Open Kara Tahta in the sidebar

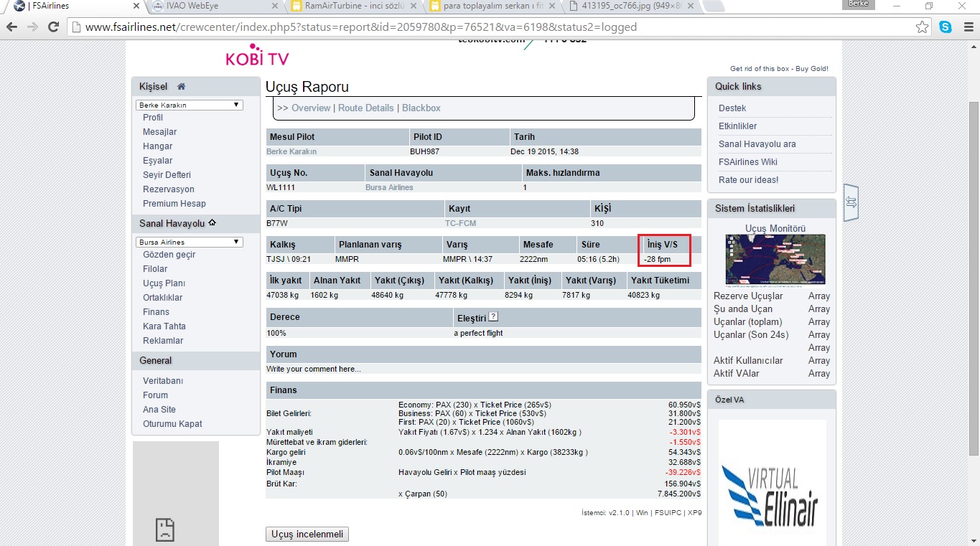pos(164,326)
